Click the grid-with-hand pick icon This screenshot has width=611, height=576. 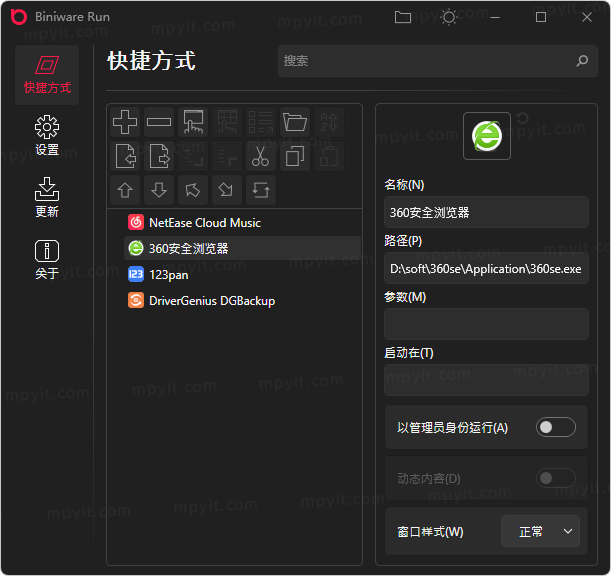point(227,122)
